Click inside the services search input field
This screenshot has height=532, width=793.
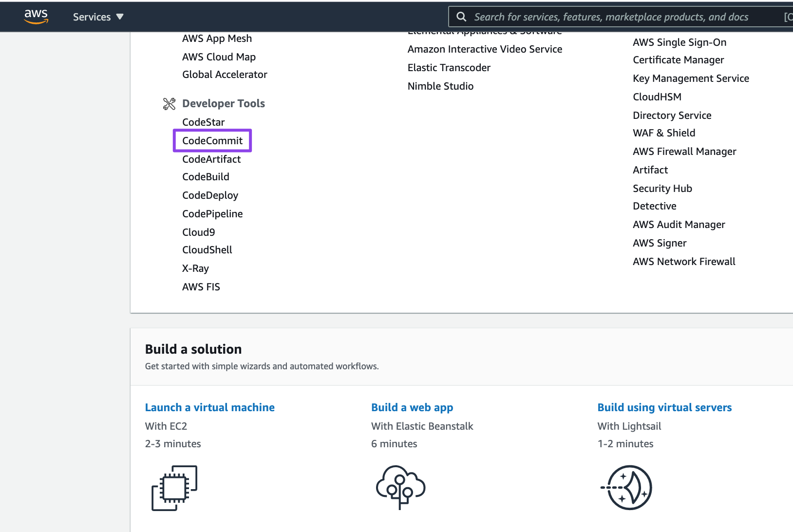[x=585, y=16]
